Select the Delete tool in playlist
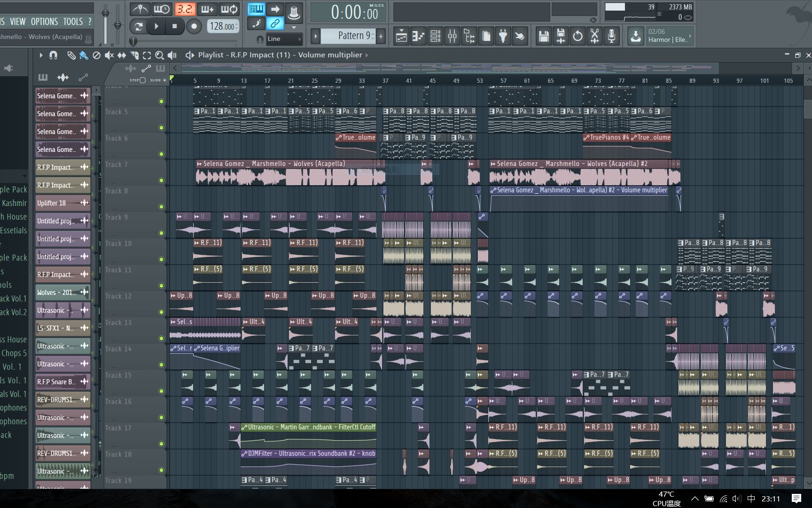 coord(96,56)
